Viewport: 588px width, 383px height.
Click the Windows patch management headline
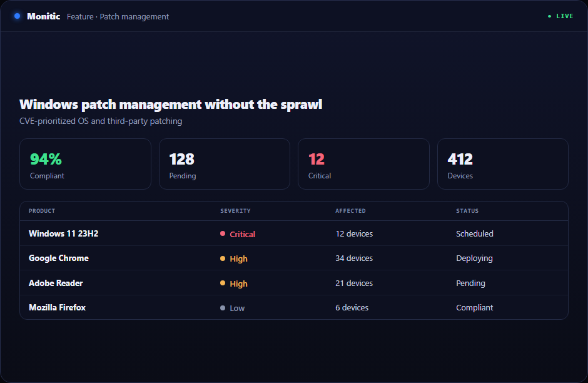tap(171, 105)
